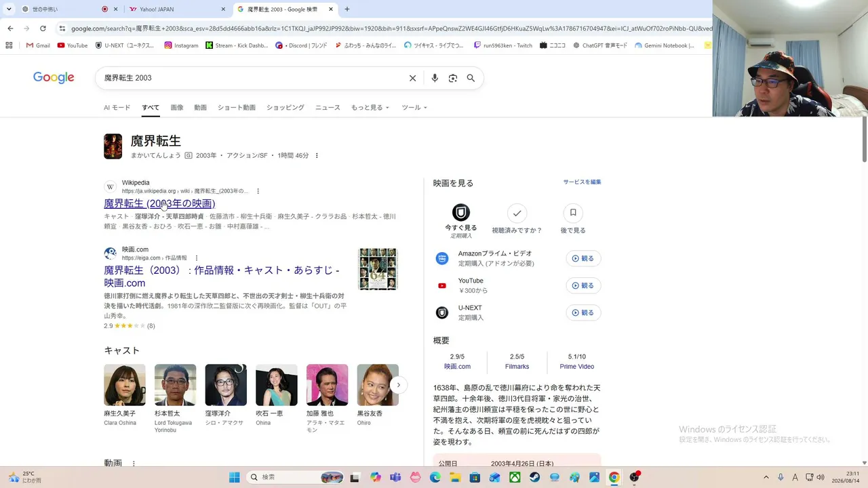Open Steam from the taskbar
This screenshot has width=868, height=488.
click(x=534, y=477)
